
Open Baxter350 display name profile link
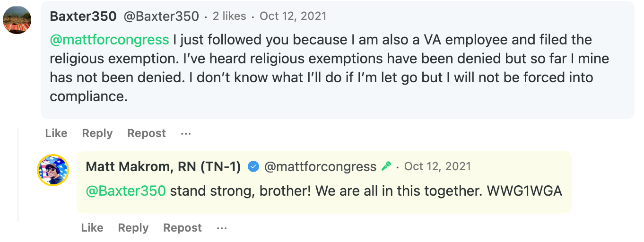(x=83, y=16)
